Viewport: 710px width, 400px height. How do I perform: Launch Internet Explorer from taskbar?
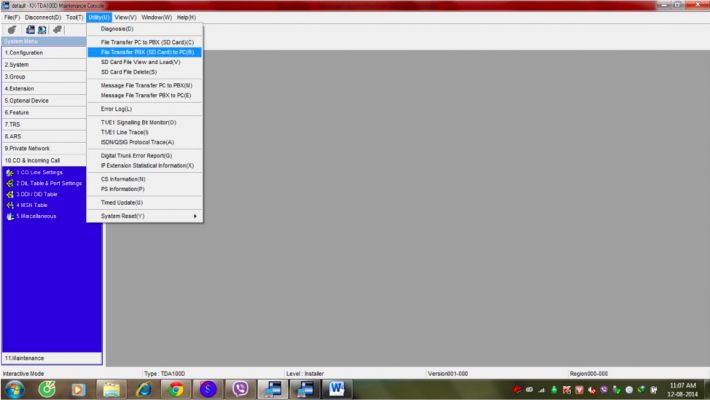pos(144,389)
